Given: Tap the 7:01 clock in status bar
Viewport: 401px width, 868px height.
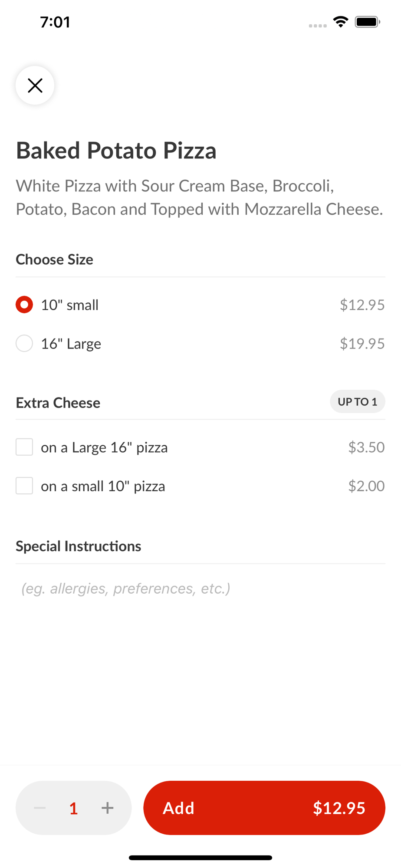Looking at the screenshot, I should tap(55, 22).
